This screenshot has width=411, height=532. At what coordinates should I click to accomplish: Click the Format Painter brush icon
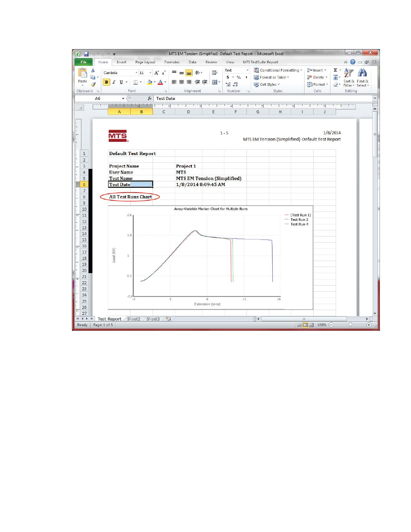[93, 84]
